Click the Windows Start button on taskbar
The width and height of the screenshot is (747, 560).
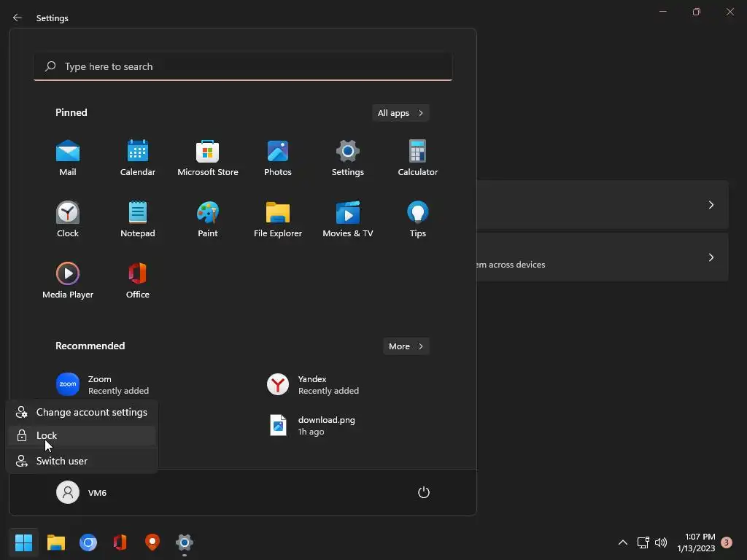(x=23, y=542)
